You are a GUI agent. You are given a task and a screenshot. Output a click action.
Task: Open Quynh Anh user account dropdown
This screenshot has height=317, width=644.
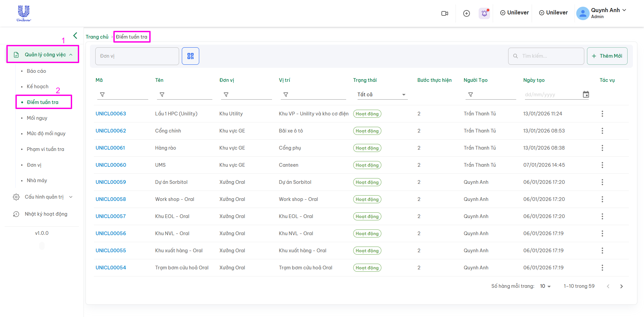[602, 13]
